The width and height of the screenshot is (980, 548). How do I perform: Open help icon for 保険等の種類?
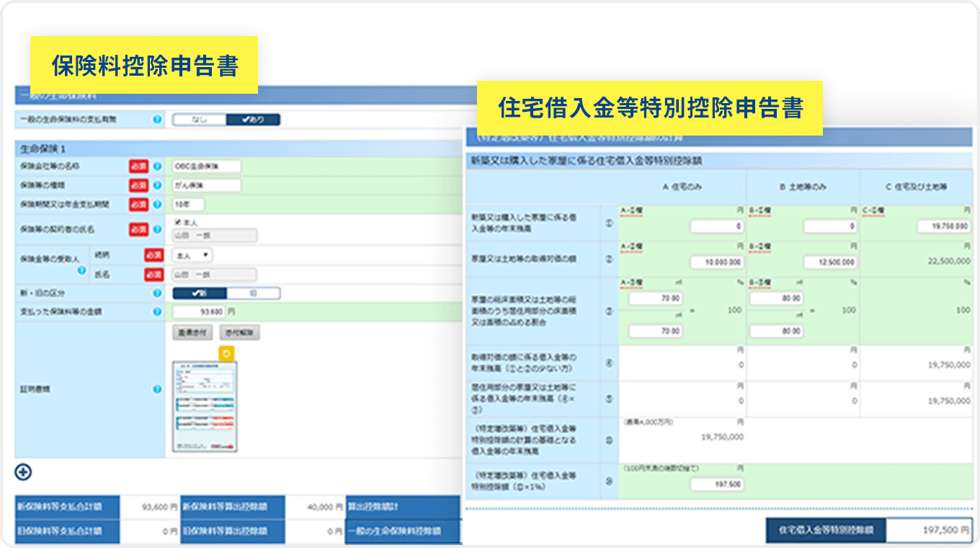157,185
